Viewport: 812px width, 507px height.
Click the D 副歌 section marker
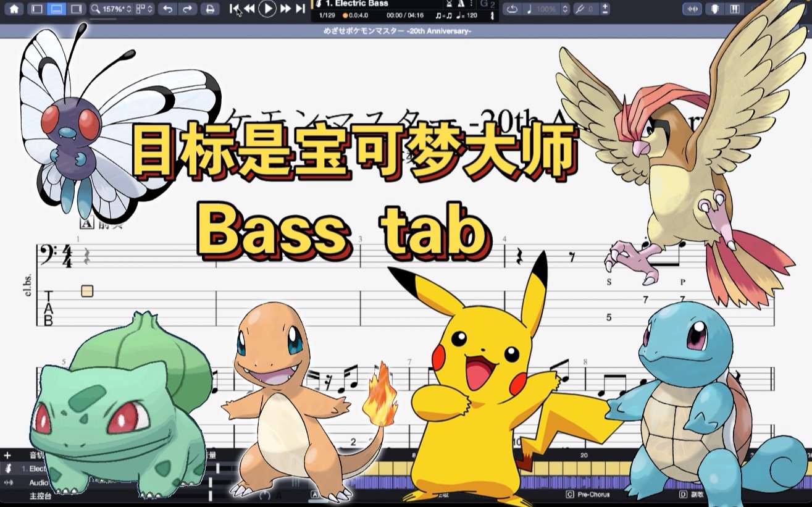click(x=692, y=495)
